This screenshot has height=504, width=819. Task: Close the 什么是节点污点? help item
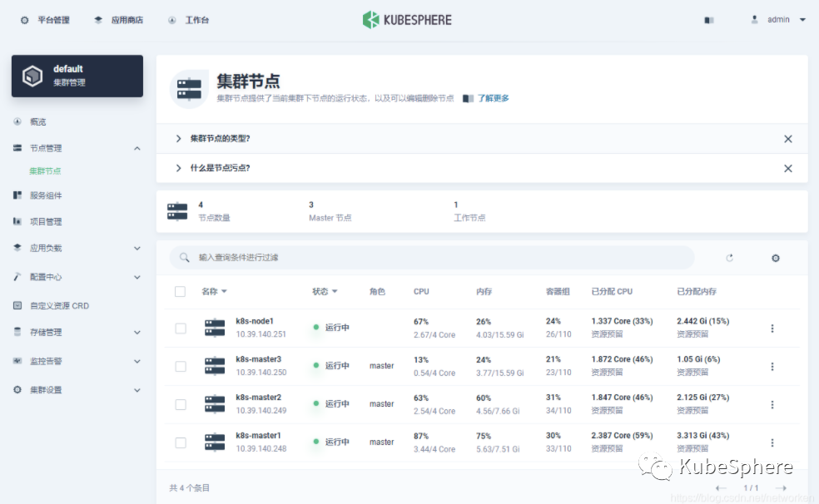pyautogui.click(x=788, y=169)
